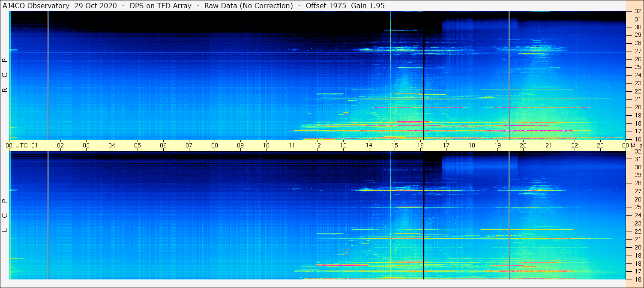Click hour label '03' on time axis
The height and width of the screenshot is (288, 644).
click(x=86, y=145)
